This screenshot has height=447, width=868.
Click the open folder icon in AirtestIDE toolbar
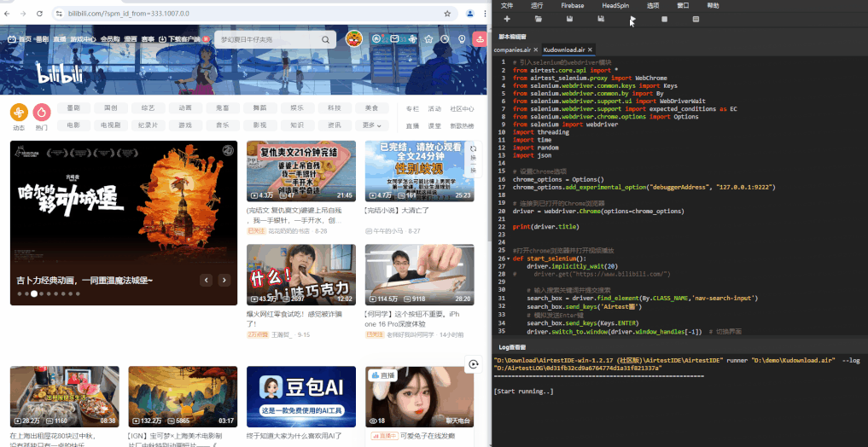click(x=538, y=20)
